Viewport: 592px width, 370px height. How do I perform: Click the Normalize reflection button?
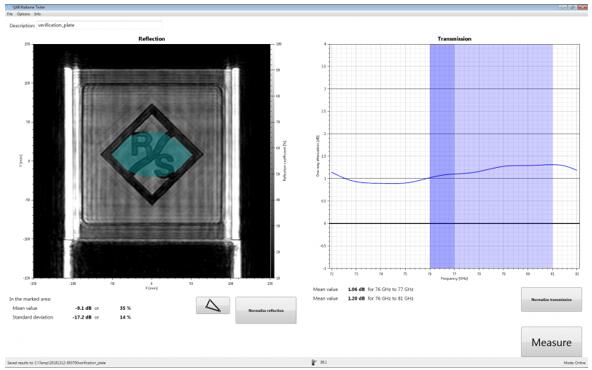266,310
